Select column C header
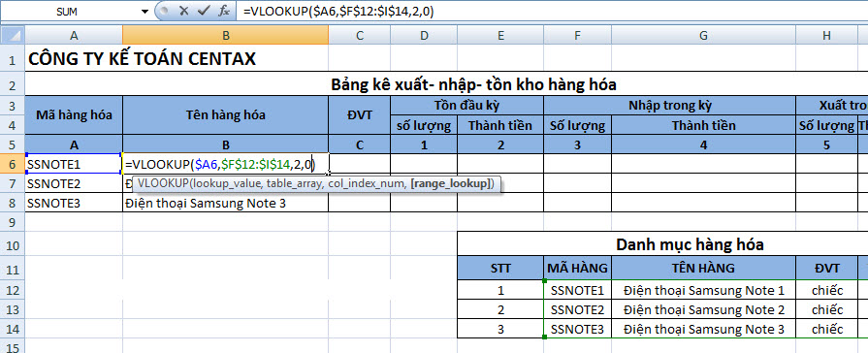This screenshot has width=868, height=353. 359,36
